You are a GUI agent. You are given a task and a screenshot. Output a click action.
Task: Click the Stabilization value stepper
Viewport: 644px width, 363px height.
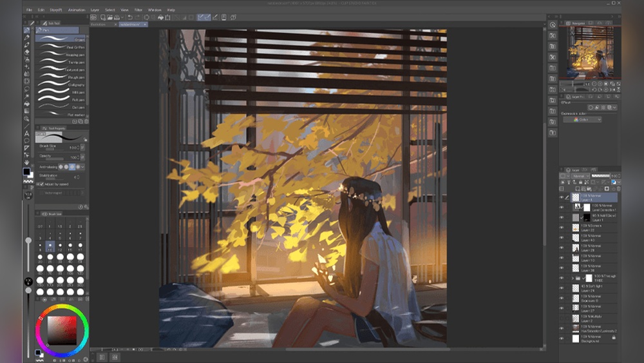click(78, 177)
